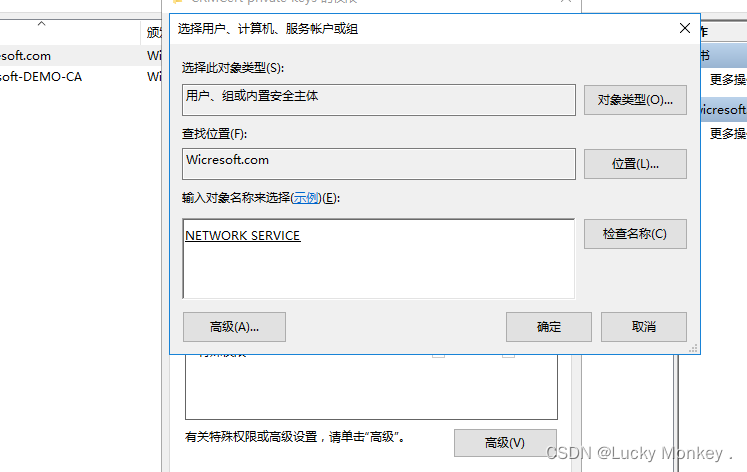Viewport: 747px width, 472px height.
Task: Select the Wicresoft.com location box
Action: coord(379,164)
